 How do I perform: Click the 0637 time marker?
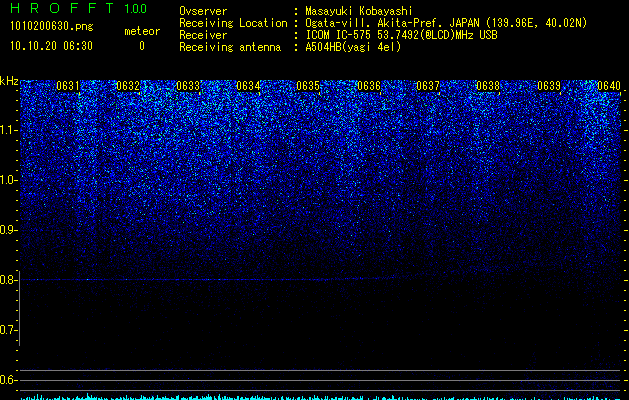click(428, 86)
